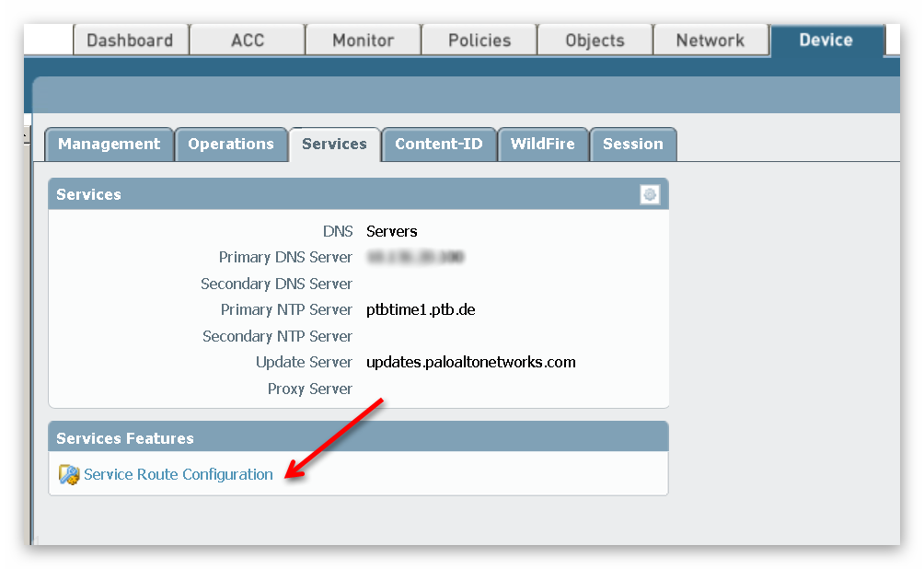The width and height of the screenshot is (924, 569).
Task: Open the Objects tab
Action: [595, 41]
